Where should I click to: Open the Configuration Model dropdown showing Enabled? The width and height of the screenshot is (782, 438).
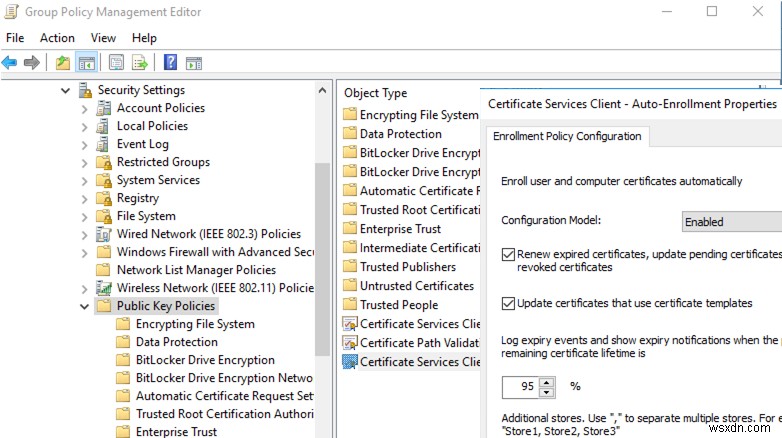(731, 221)
